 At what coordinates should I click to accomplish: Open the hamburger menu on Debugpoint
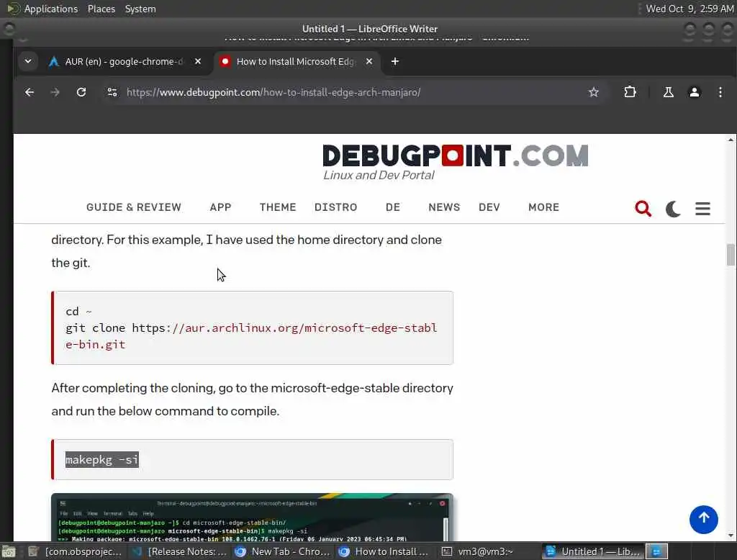click(x=702, y=208)
